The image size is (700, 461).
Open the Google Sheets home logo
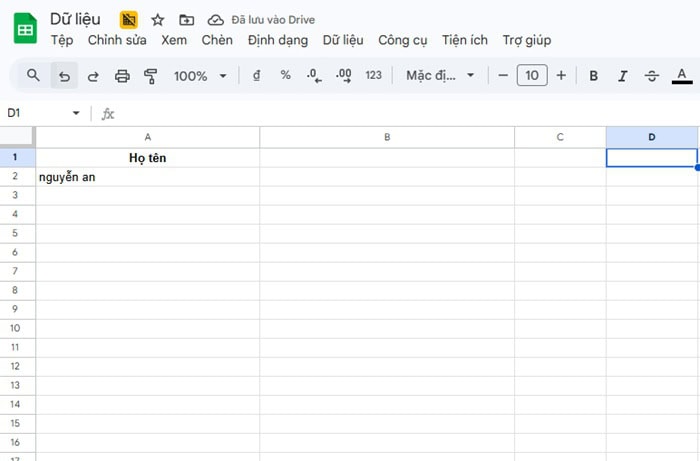coord(25,29)
